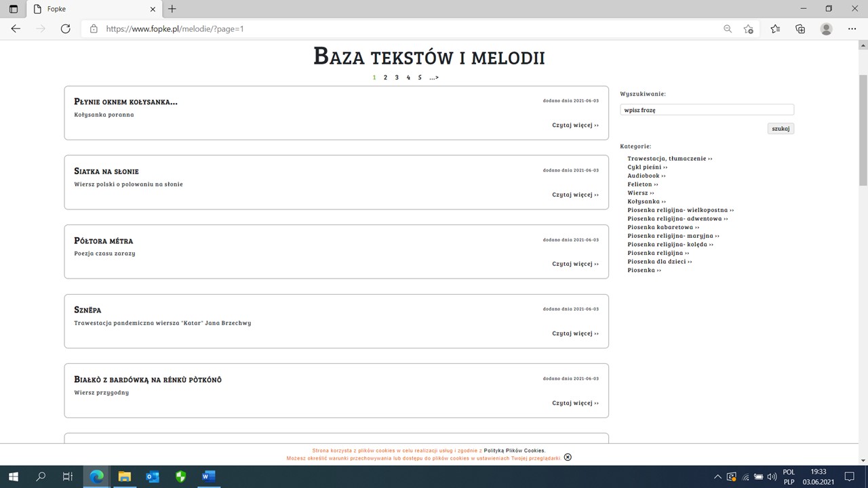Viewport: 868px width, 488px height.
Task: Go to page 2 of the pagination
Action: point(385,77)
